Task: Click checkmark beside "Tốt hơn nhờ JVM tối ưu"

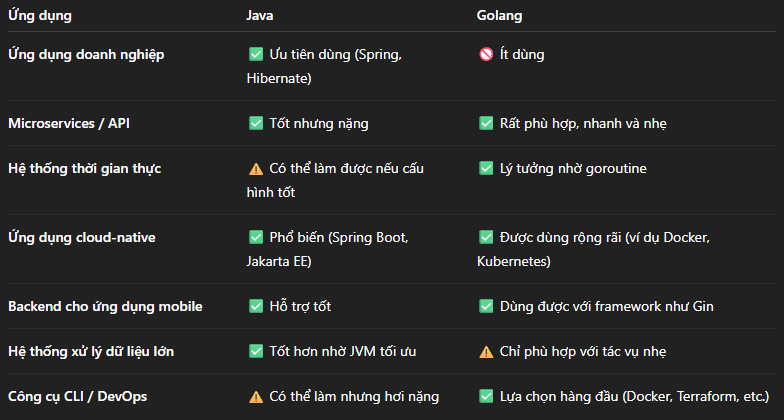Action: (256, 351)
